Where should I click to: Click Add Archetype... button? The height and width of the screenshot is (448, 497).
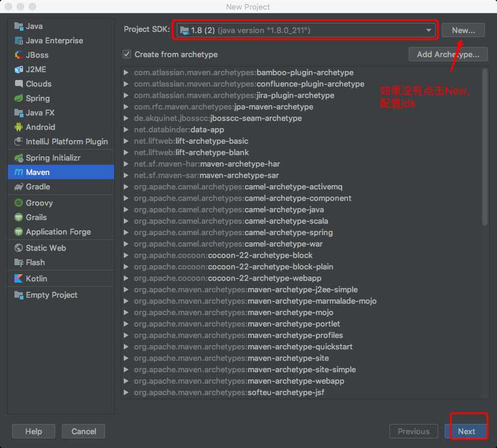448,54
